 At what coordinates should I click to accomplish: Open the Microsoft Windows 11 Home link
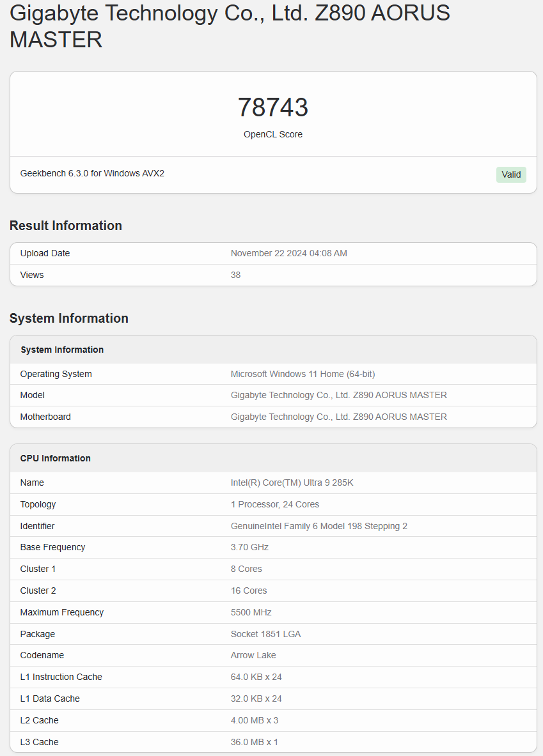tap(303, 374)
